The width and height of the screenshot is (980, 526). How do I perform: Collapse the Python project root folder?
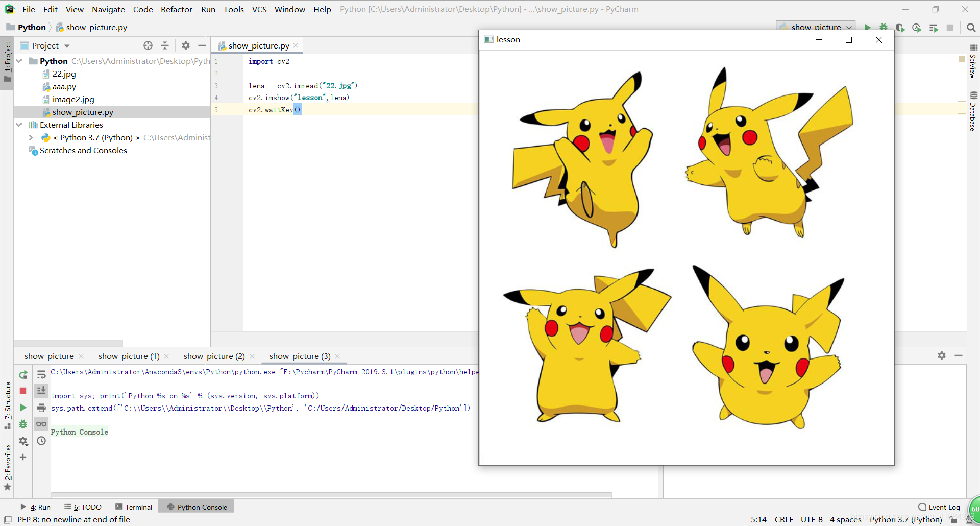click(x=19, y=61)
